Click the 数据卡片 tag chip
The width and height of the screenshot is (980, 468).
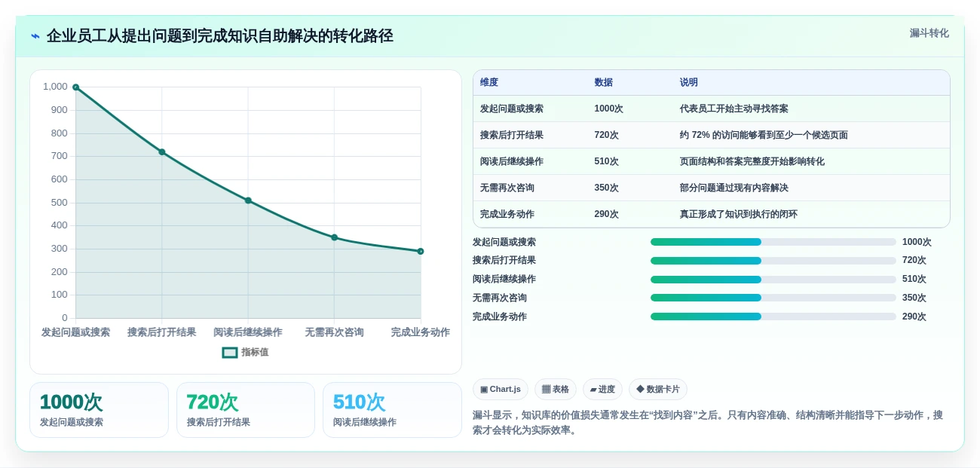pyautogui.click(x=658, y=390)
